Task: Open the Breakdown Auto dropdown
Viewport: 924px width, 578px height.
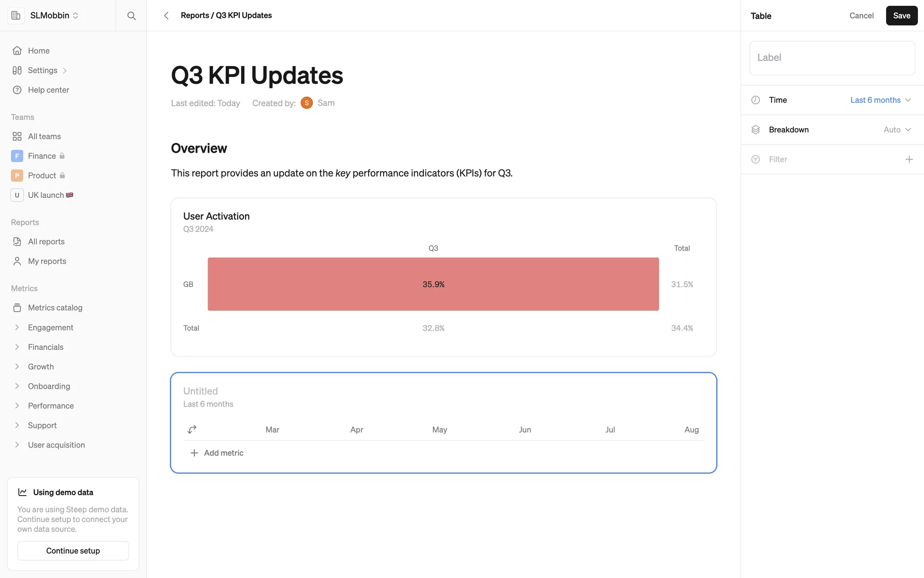Action: tap(897, 130)
